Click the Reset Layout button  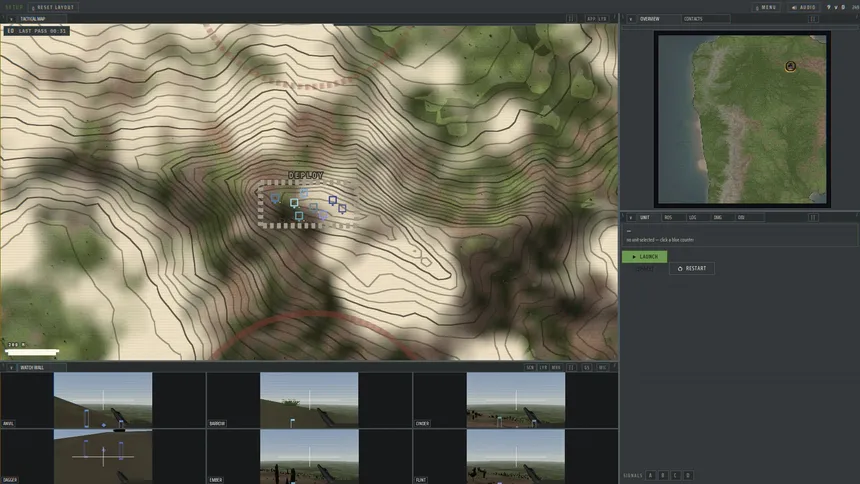pyautogui.click(x=53, y=7)
